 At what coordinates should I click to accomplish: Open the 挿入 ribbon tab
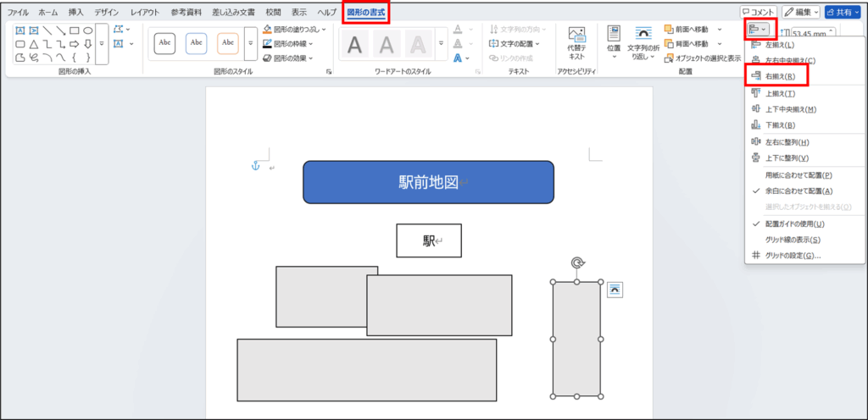click(x=76, y=13)
